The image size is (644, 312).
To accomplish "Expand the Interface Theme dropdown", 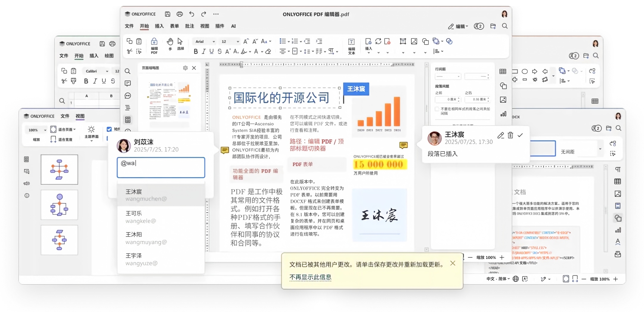I will [x=92, y=140].
